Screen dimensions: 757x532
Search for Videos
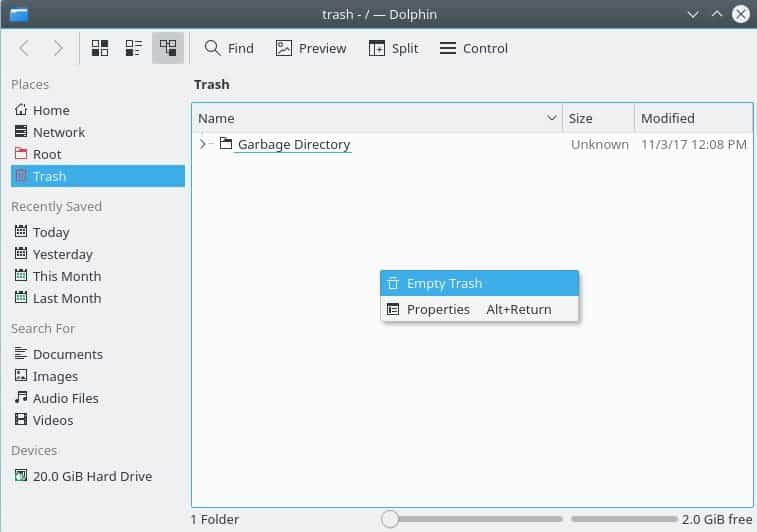pos(98,420)
